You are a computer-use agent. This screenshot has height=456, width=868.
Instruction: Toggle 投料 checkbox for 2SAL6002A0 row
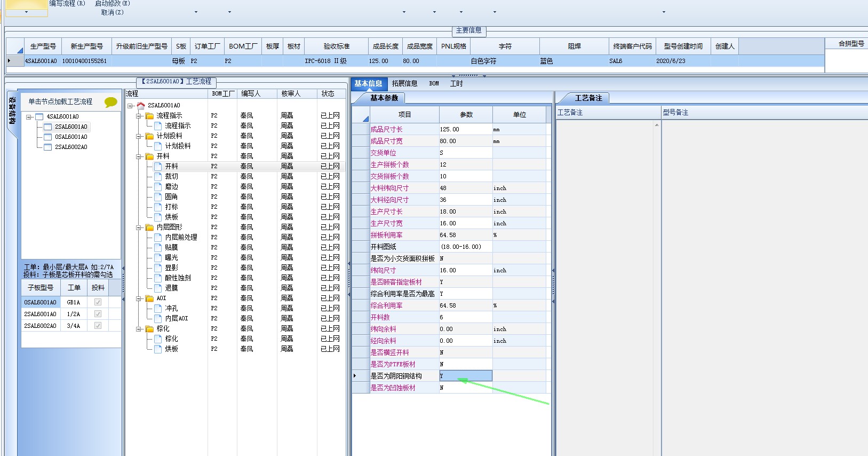point(98,326)
